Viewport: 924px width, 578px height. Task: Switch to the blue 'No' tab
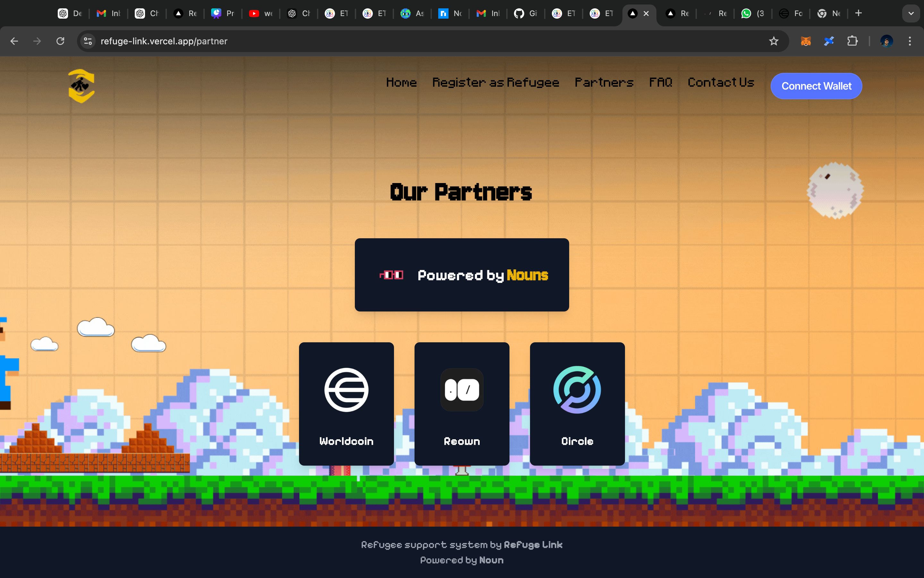pos(450,13)
